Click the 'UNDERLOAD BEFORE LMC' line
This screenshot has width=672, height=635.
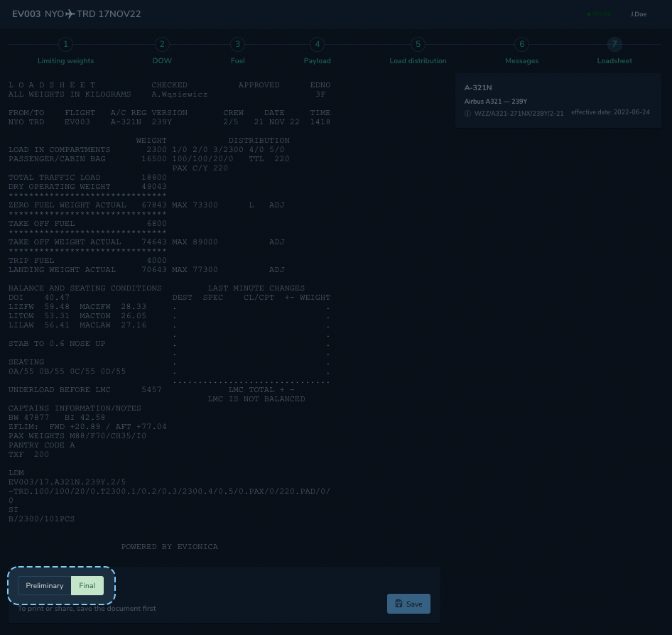(85, 390)
